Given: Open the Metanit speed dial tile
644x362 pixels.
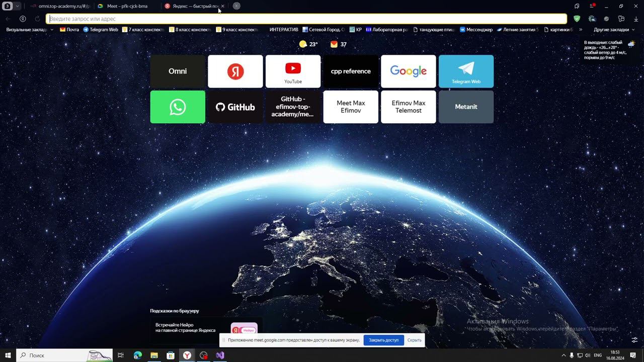Looking at the screenshot, I should (x=466, y=107).
